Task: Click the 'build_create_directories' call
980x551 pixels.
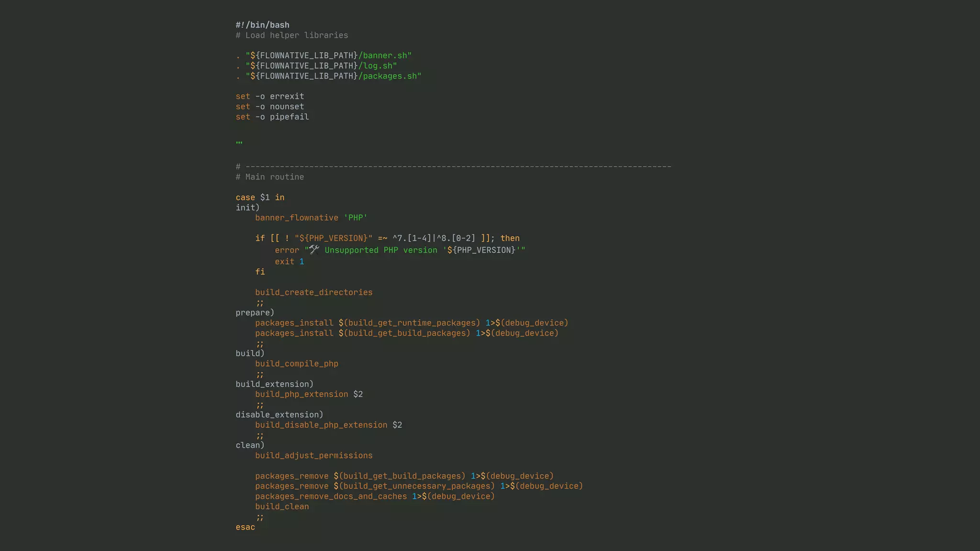Action: (314, 292)
